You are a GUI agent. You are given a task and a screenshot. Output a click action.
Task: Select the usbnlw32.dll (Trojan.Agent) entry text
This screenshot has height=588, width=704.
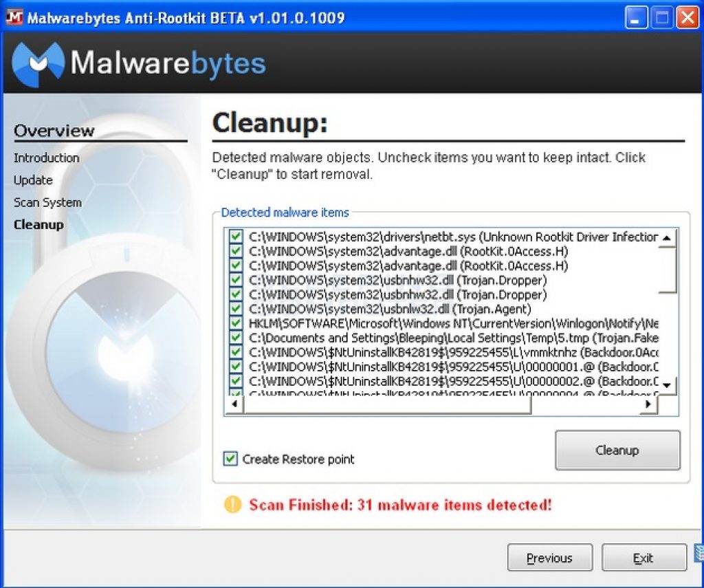coord(390,309)
